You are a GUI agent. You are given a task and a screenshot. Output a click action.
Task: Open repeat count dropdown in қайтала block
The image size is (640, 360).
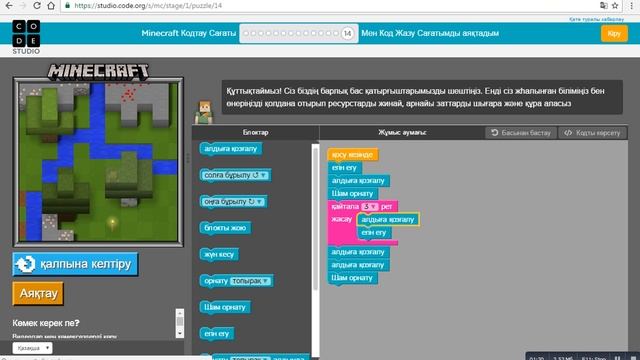369,207
